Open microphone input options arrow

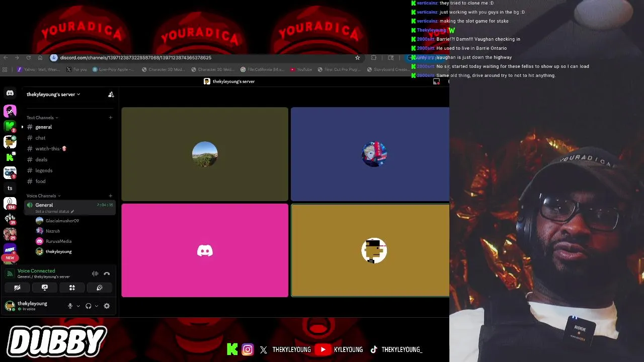coord(78,306)
